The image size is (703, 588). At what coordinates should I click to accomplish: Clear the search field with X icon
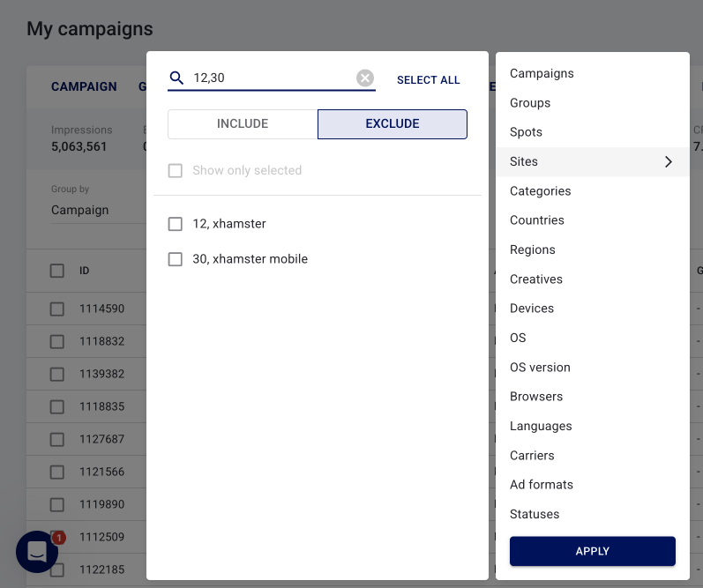pos(365,78)
